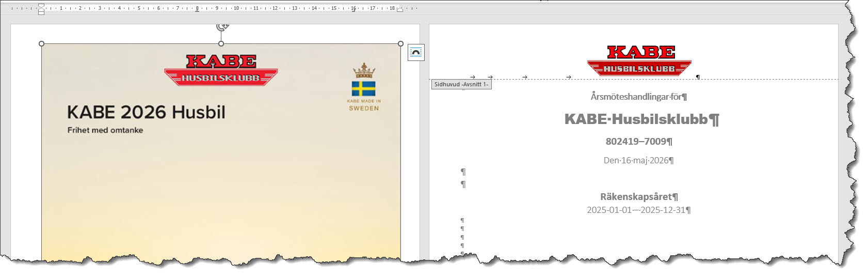The image size is (868, 277).
Task: Open the Layout Options button beside the image
Action: 416,52
